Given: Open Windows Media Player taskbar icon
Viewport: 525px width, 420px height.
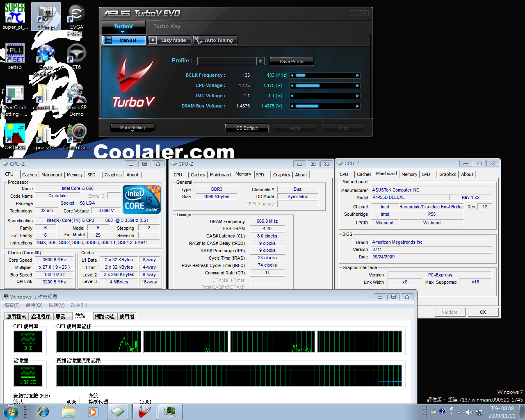Looking at the screenshot, I should click(x=94, y=412).
